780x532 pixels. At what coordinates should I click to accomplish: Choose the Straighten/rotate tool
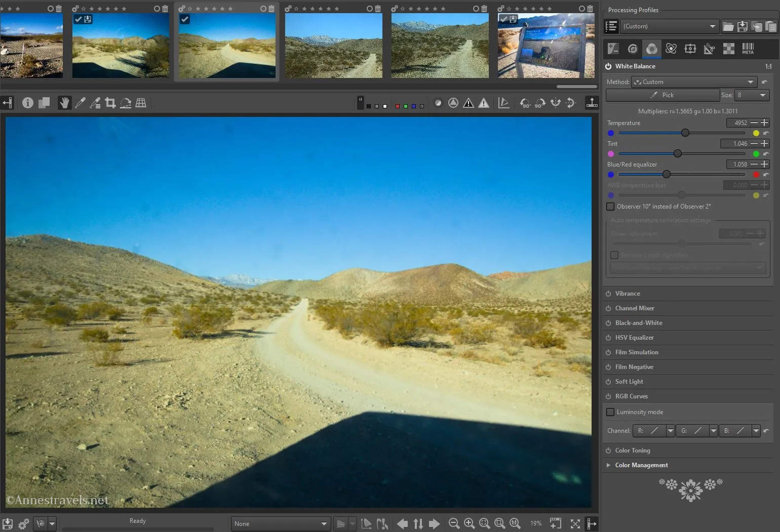click(126, 103)
